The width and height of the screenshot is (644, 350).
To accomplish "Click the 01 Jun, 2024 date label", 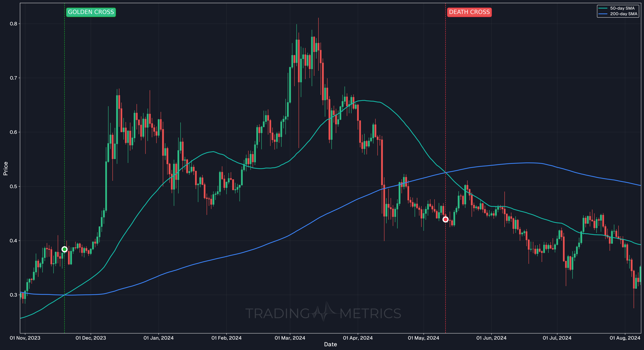I will [491, 338].
